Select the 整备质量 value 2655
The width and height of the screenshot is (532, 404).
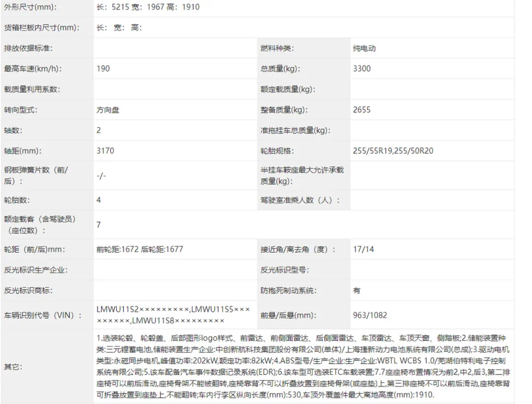pyautogui.click(x=362, y=110)
